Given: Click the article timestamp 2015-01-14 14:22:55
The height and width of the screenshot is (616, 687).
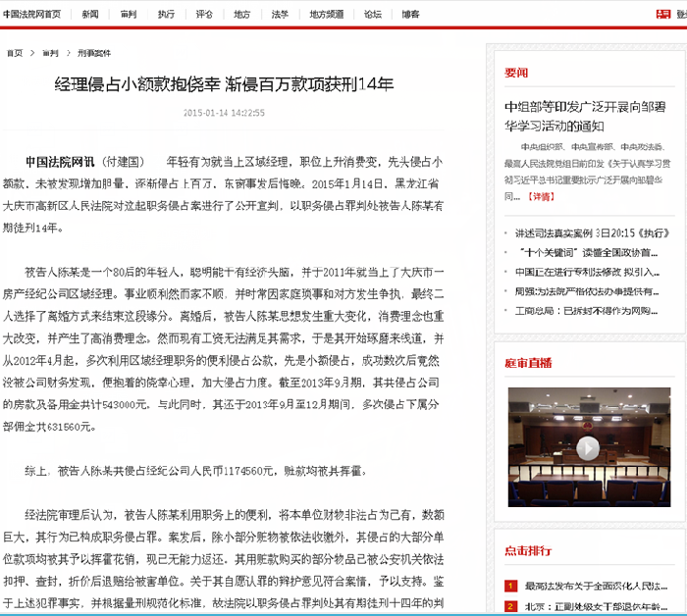Looking at the screenshot, I should [224, 113].
